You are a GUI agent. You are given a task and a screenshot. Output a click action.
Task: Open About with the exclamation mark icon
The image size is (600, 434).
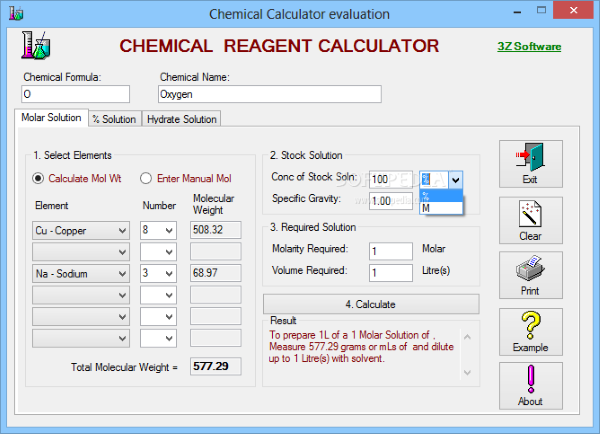(x=530, y=386)
